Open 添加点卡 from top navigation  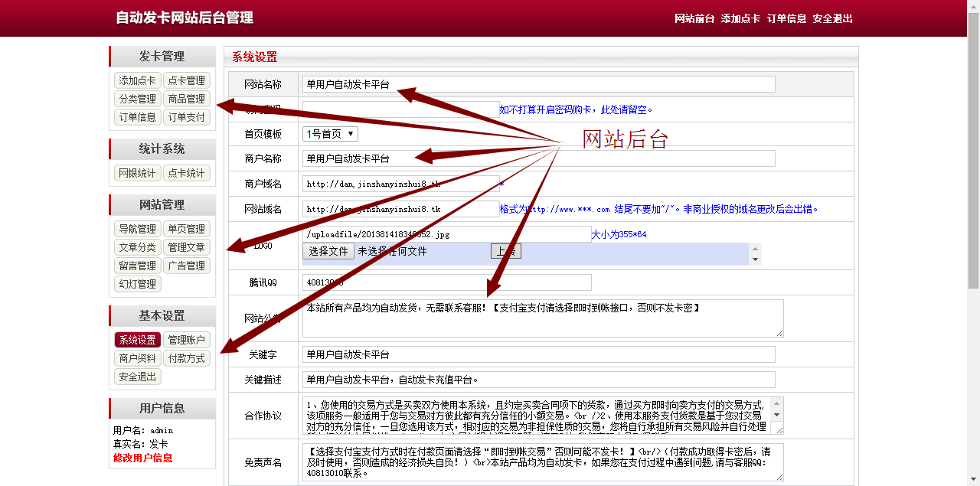pos(740,18)
